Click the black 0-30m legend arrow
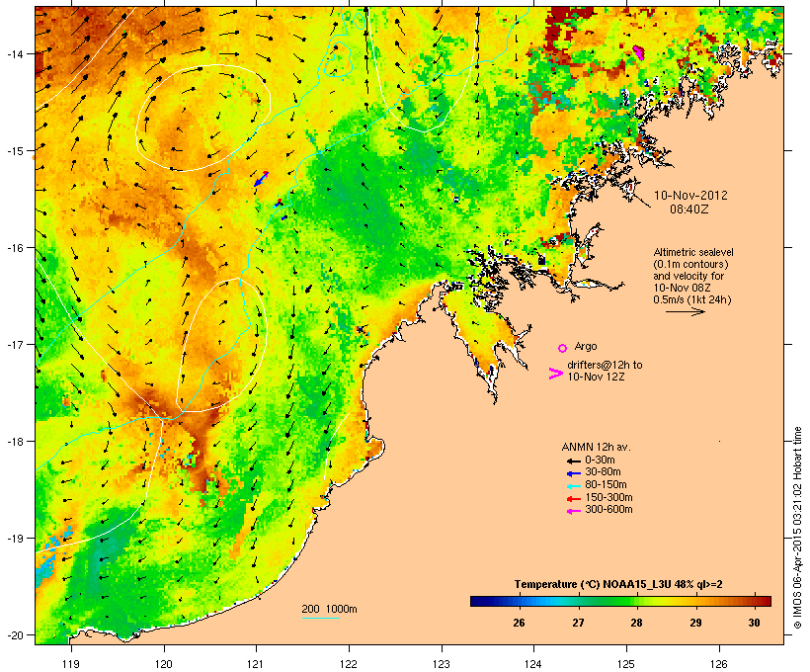810x672 pixels. click(x=573, y=461)
